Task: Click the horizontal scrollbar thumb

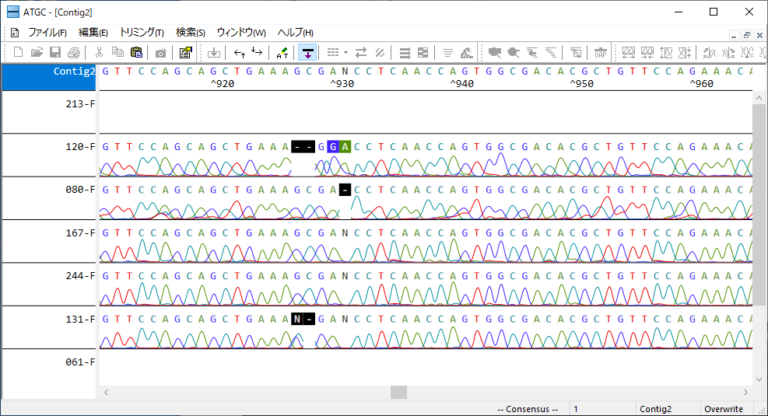Action: click(x=399, y=392)
